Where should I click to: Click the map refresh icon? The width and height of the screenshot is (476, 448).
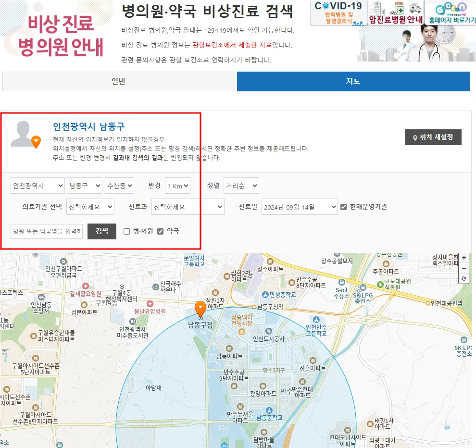pos(464,279)
